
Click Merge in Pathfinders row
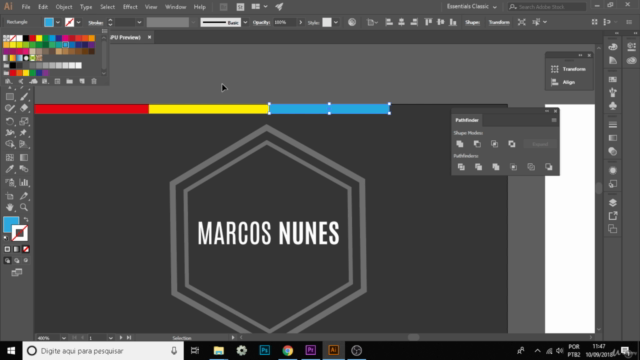496,167
